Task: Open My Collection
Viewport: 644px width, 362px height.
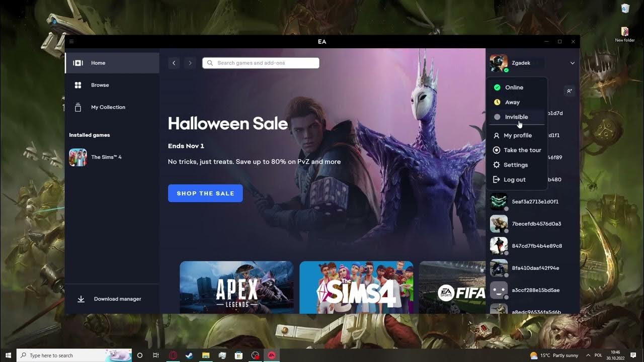Action: pyautogui.click(x=112, y=107)
